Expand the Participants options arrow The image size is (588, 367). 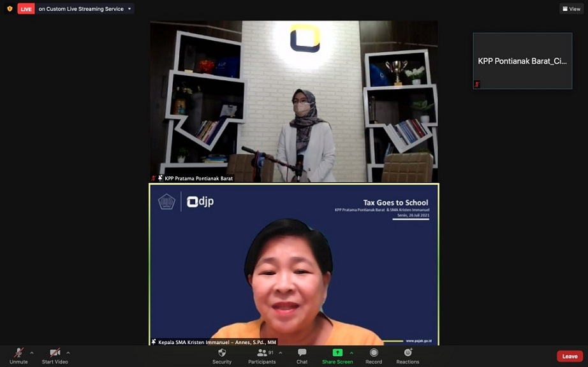[280, 352]
